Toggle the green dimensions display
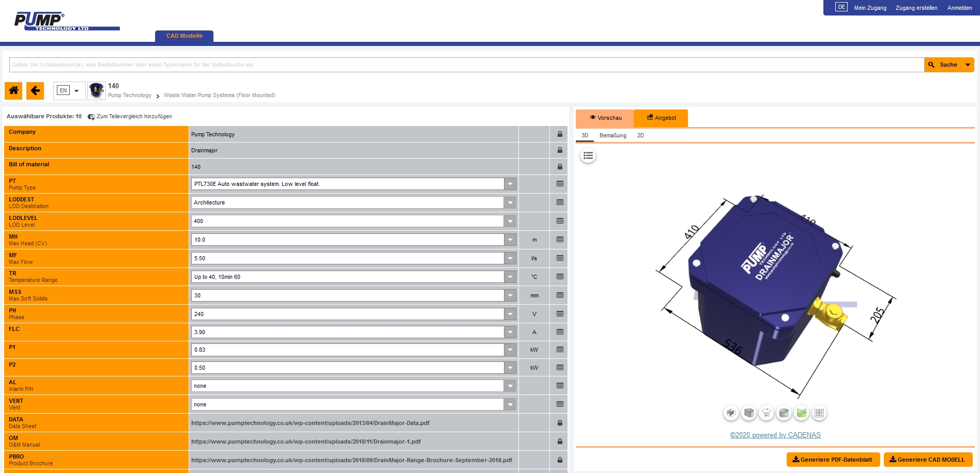This screenshot has height=473, width=980. 802,413
